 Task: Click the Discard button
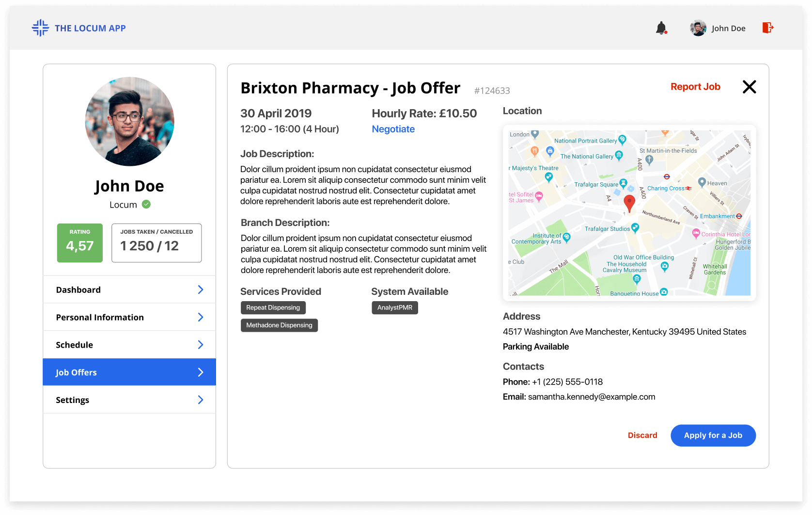pos(642,435)
